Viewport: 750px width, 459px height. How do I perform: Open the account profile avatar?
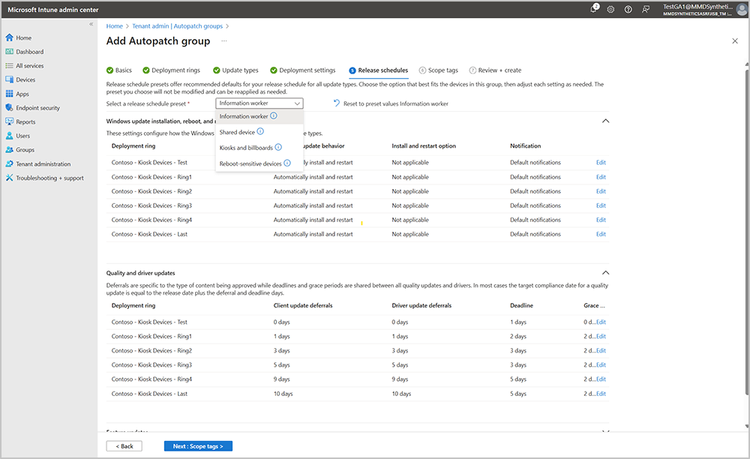(743, 9)
